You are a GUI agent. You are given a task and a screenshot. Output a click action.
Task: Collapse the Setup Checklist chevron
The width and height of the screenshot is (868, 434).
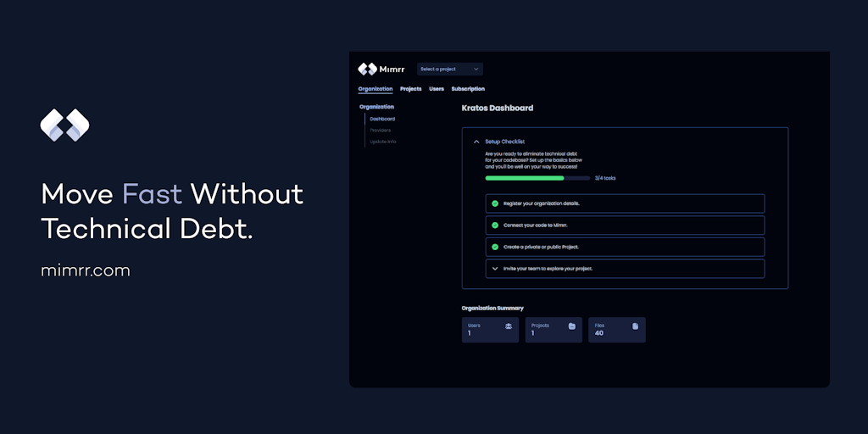click(476, 142)
